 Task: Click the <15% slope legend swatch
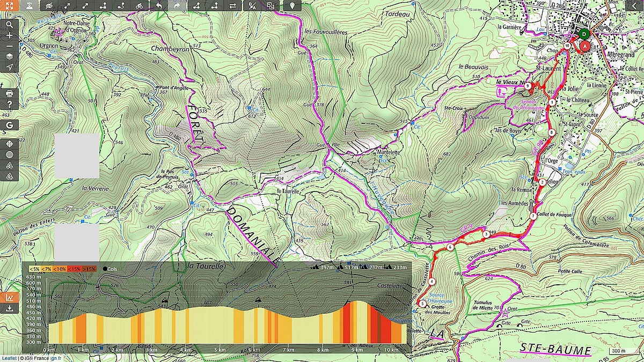pyautogui.click(x=74, y=269)
